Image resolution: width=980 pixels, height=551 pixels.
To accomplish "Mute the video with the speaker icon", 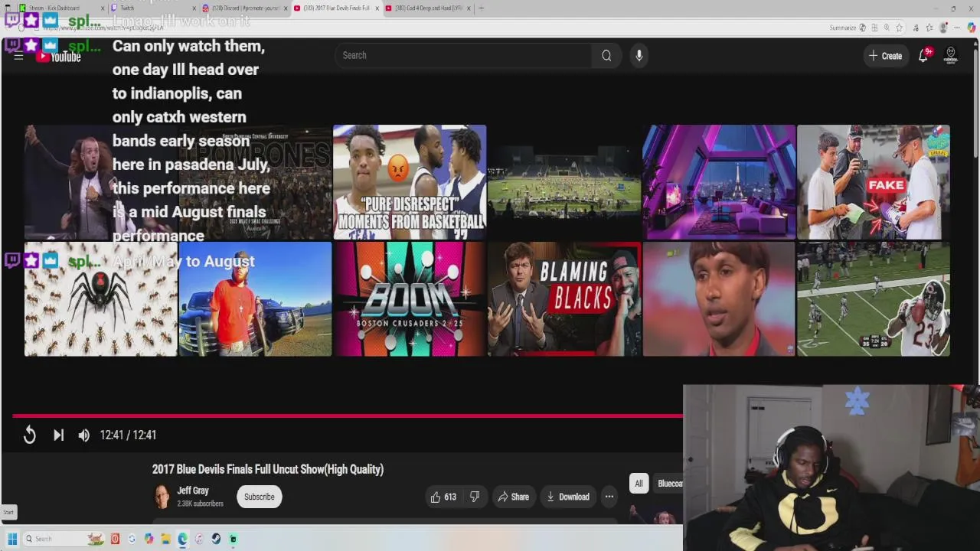I will 83,435.
